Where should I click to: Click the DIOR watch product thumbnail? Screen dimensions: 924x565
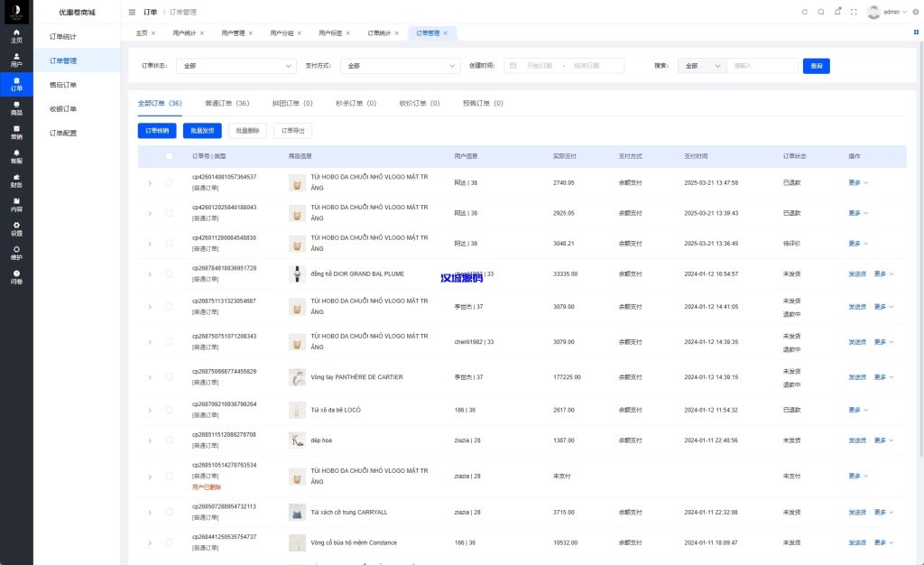(297, 272)
